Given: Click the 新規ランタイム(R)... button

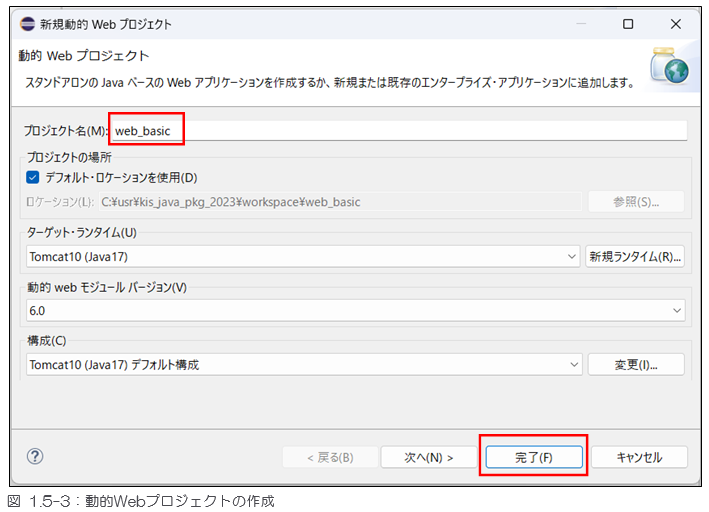Looking at the screenshot, I should tap(635, 257).
